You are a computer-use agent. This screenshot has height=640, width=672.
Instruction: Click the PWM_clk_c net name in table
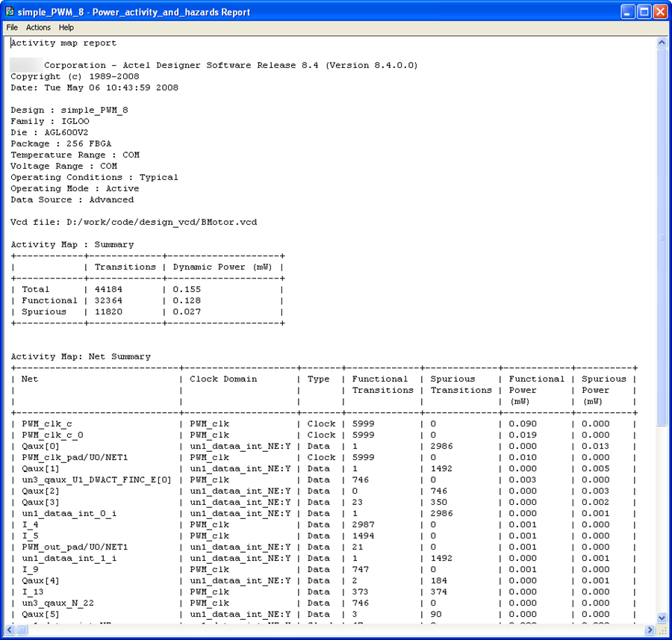pos(46,424)
